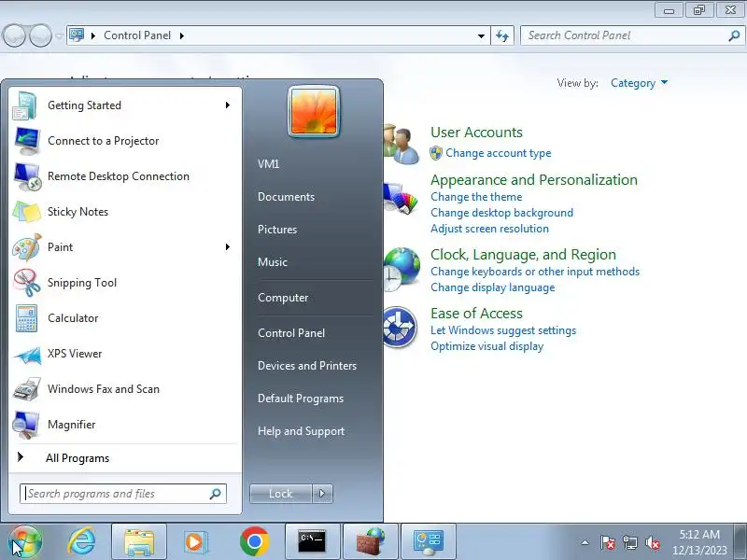Click Search programs and files box

pyautogui.click(x=123, y=494)
